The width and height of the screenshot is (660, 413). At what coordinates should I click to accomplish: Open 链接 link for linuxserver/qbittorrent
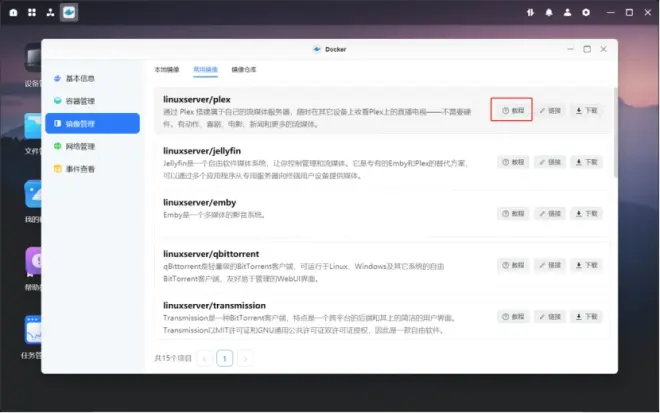point(550,265)
